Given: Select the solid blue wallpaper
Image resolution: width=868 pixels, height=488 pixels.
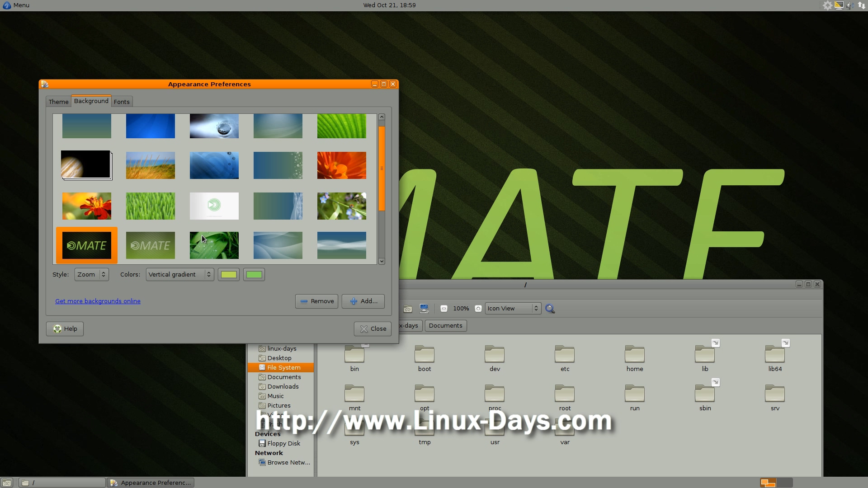Looking at the screenshot, I should [151, 126].
